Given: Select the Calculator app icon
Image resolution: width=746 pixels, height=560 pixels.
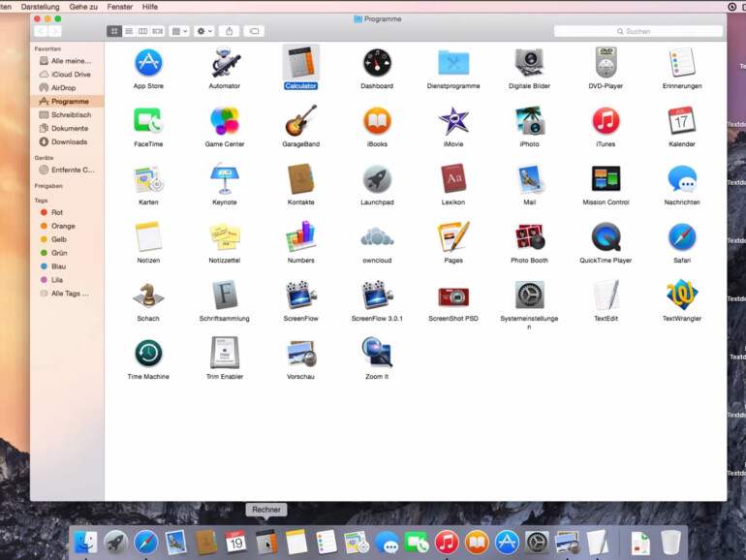Looking at the screenshot, I should [300, 62].
